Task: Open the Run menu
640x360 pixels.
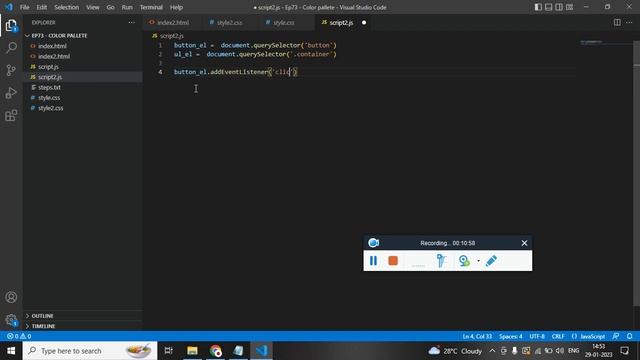Action: pyautogui.click(x=127, y=7)
